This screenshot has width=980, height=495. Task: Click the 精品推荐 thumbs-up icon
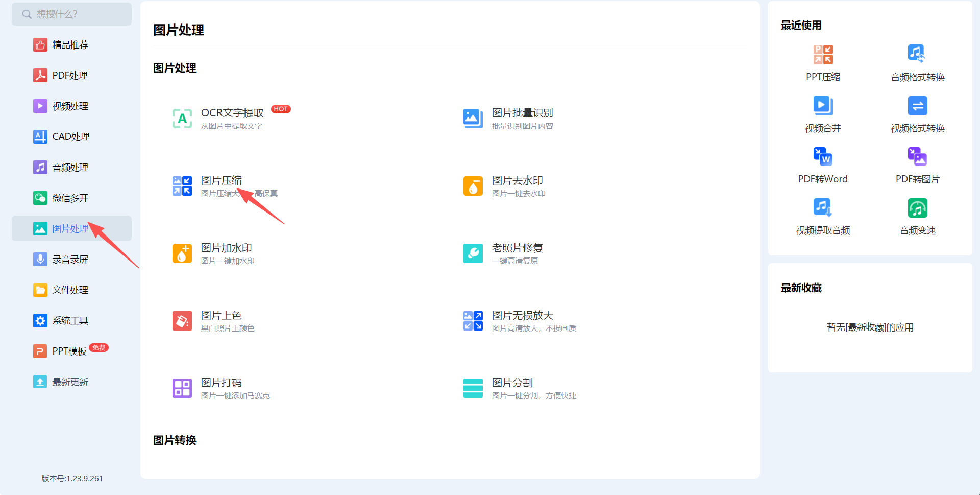[x=40, y=45]
